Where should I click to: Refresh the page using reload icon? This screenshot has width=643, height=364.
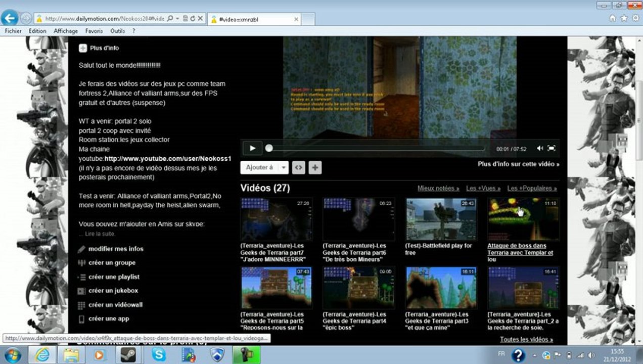(x=193, y=19)
